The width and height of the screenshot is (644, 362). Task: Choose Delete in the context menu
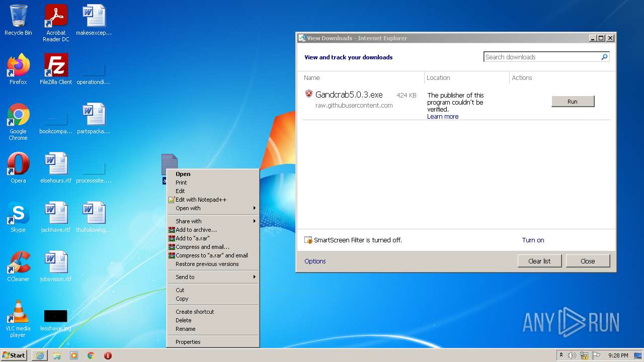click(x=213, y=320)
